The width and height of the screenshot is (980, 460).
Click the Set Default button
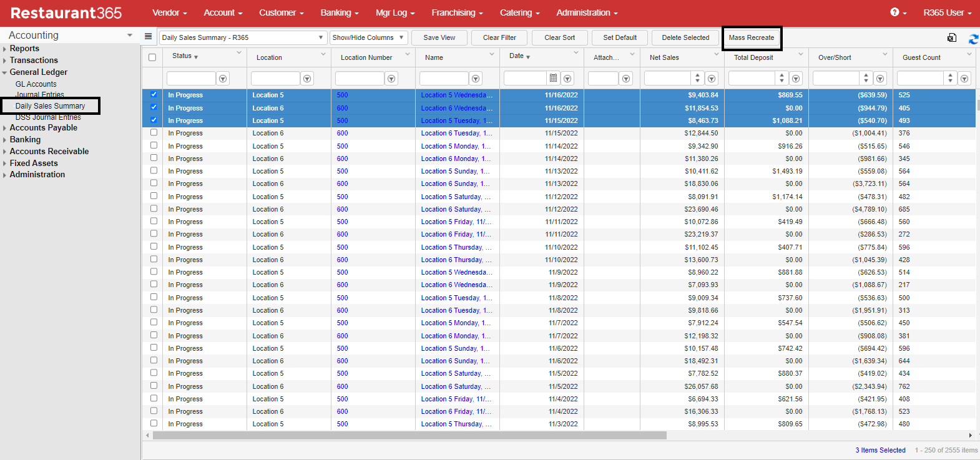click(620, 37)
